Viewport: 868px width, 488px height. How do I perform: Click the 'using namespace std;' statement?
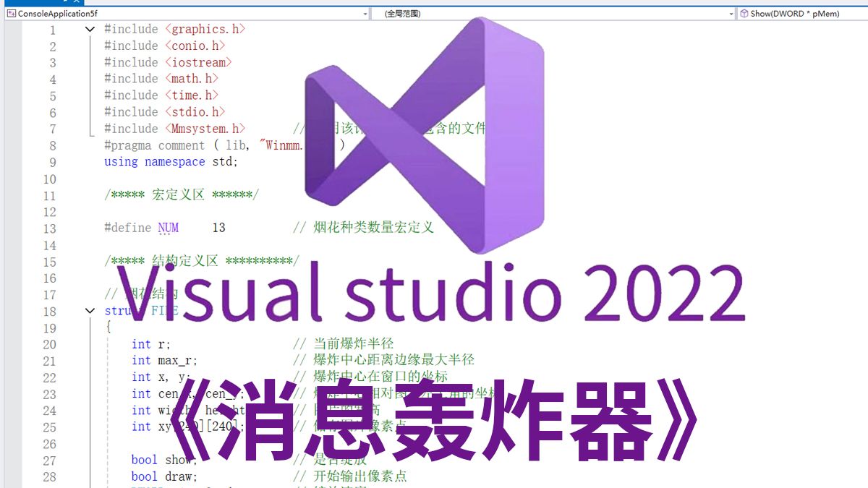tap(171, 162)
